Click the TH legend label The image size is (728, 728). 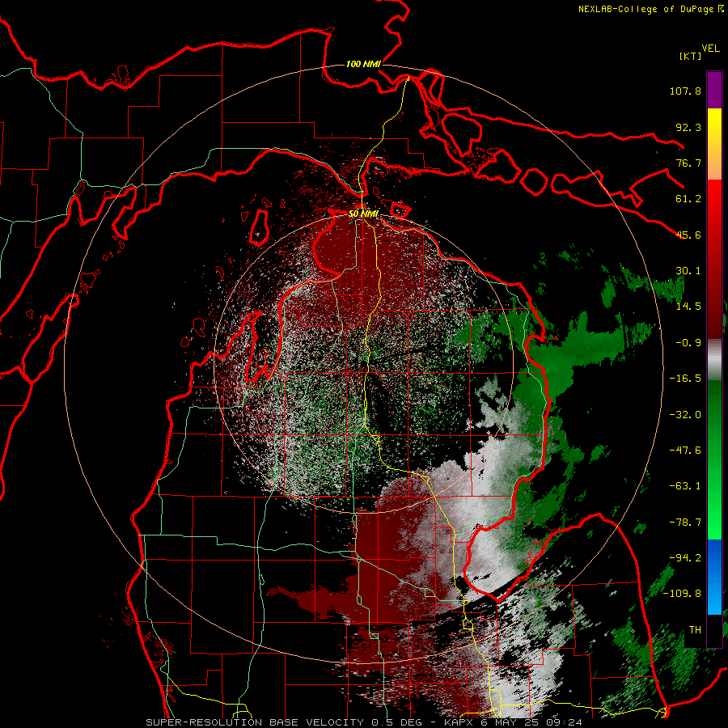click(695, 630)
